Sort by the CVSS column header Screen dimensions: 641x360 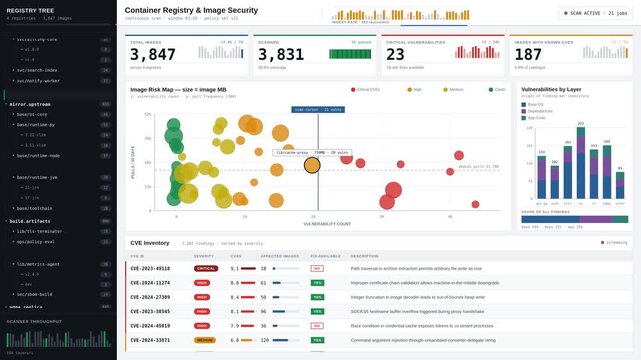click(236, 256)
